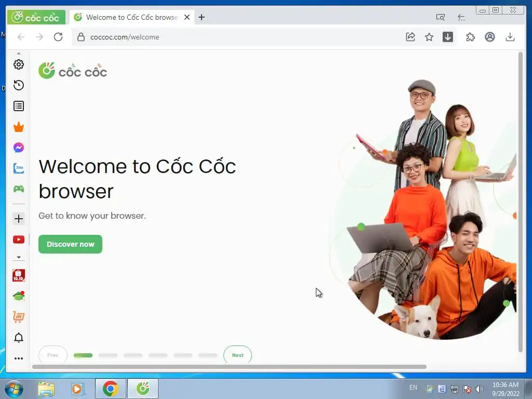Image resolution: width=532 pixels, height=399 pixels.
Task: Bookmark this page with star icon
Action: point(429,37)
